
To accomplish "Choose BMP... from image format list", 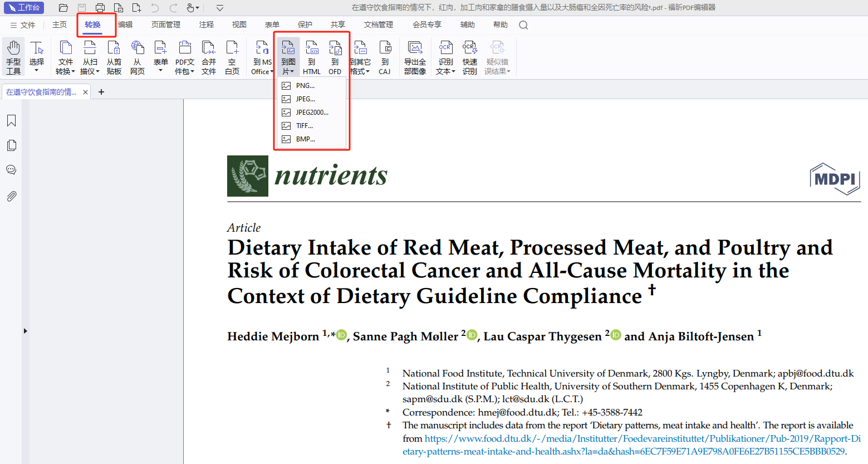I will [x=312, y=139].
